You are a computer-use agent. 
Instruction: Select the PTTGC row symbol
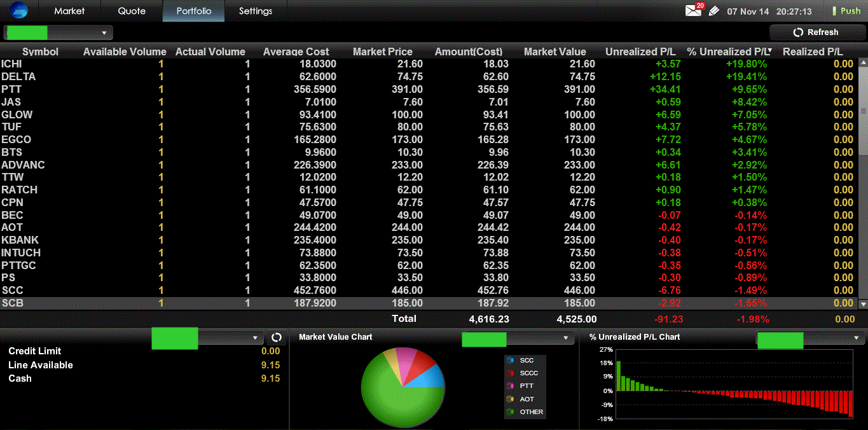(x=19, y=265)
